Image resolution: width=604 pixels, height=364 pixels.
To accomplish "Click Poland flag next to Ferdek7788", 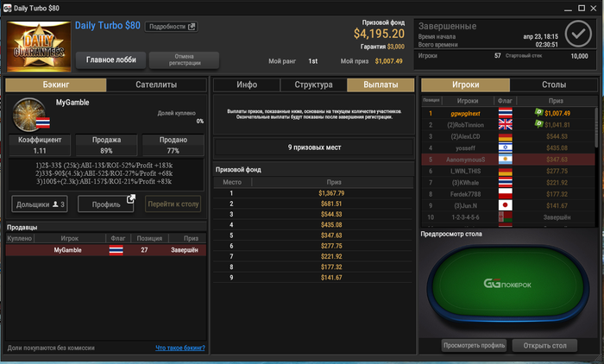I will (505, 194).
